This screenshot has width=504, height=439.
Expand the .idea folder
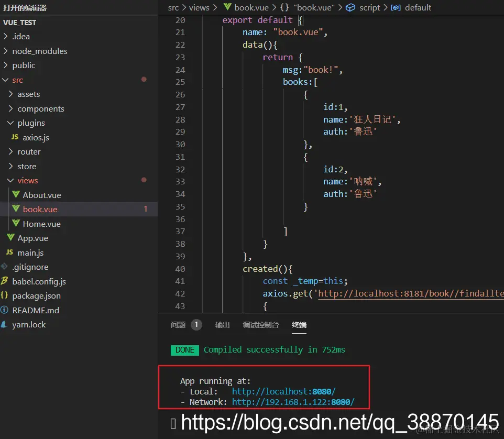[x=5, y=36]
